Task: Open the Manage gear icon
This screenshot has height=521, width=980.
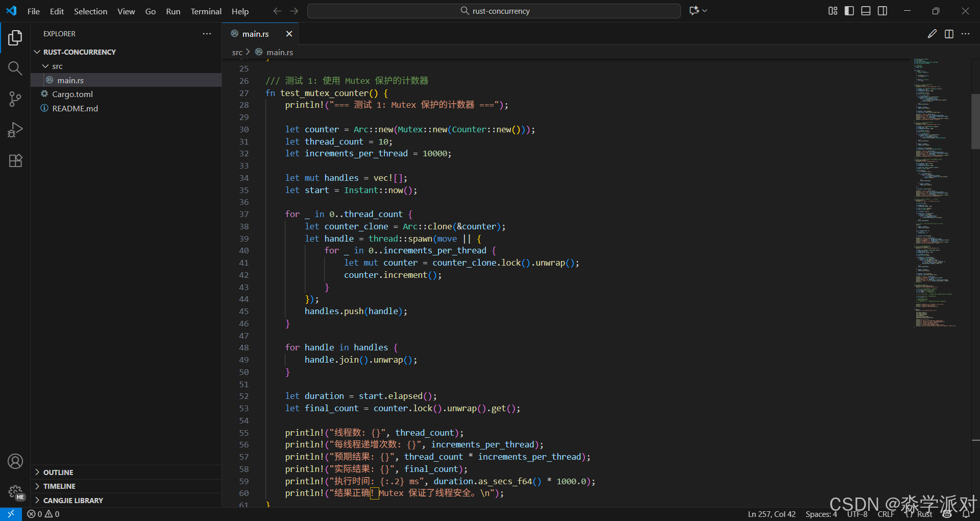Action: coord(15,492)
